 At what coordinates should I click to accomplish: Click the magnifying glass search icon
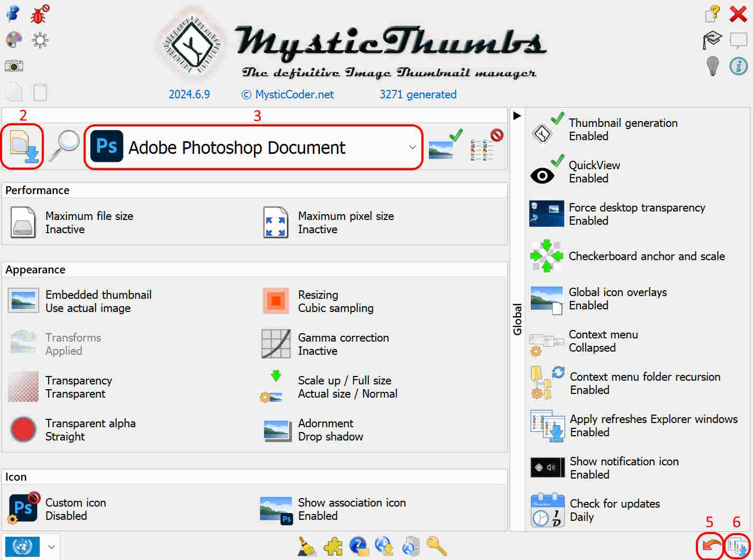click(65, 146)
